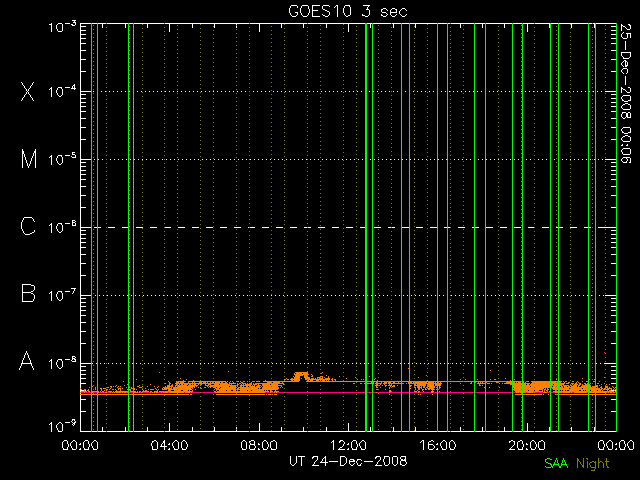Image resolution: width=640 pixels, height=480 pixels.
Task: Click the 16:00 time axis label
Action: pyautogui.click(x=438, y=445)
